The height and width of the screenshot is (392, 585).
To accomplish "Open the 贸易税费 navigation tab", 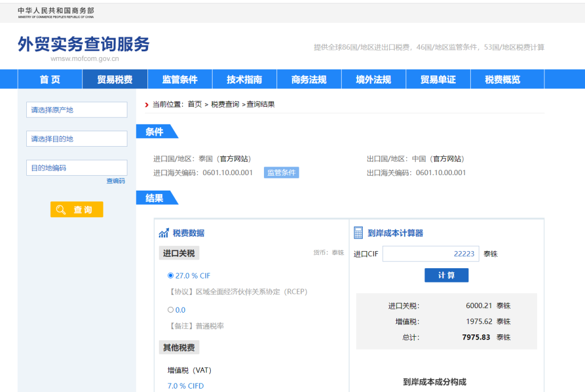I will click(115, 79).
